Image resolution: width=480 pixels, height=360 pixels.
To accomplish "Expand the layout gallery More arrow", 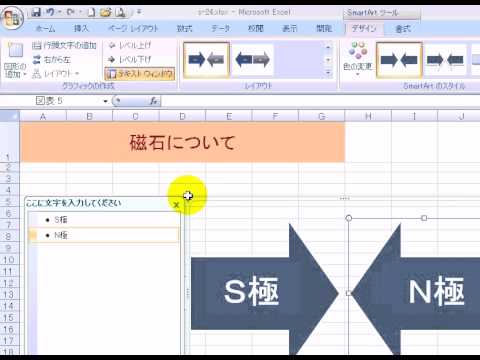I will click(x=328, y=73).
